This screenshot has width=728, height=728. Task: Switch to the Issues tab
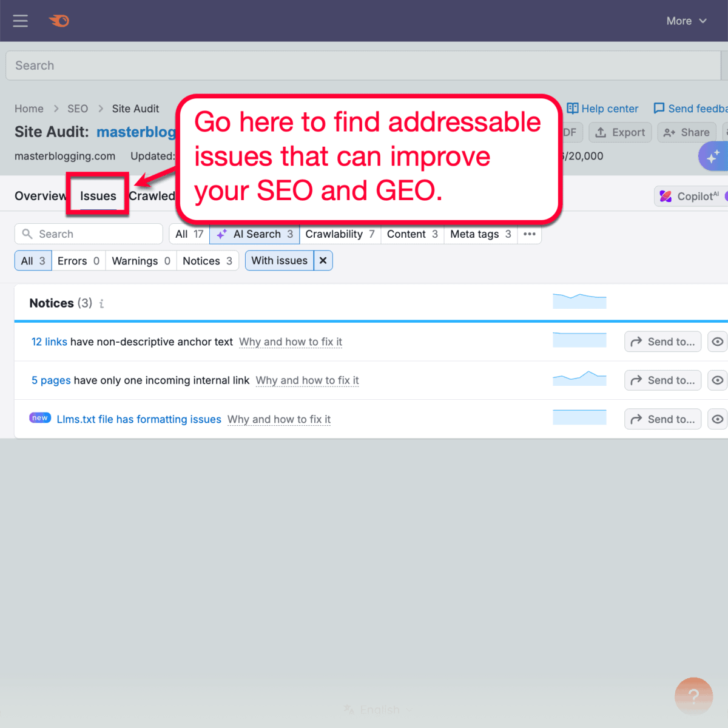97,195
